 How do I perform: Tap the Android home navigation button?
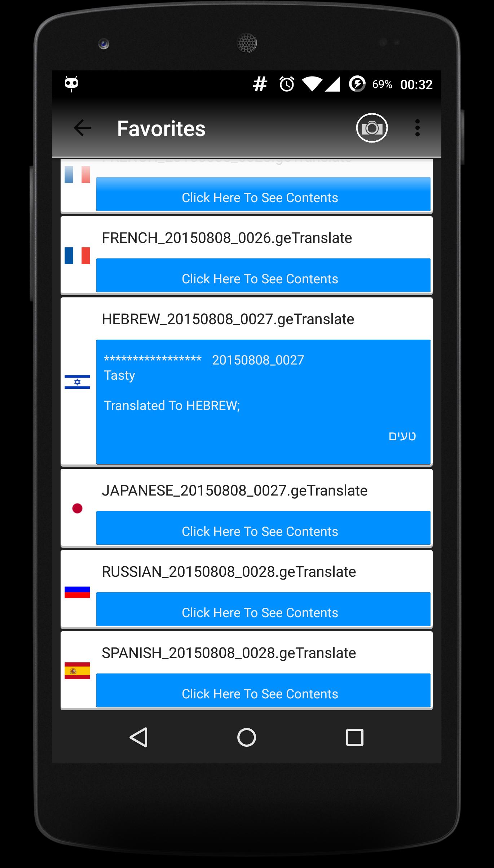click(x=247, y=737)
